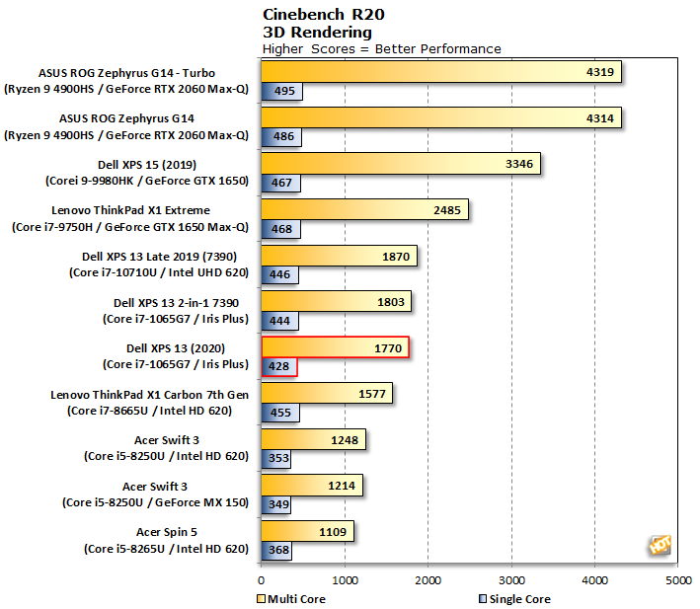Select the 4319 multi-core bar
700x609 pixels.
[441, 72]
